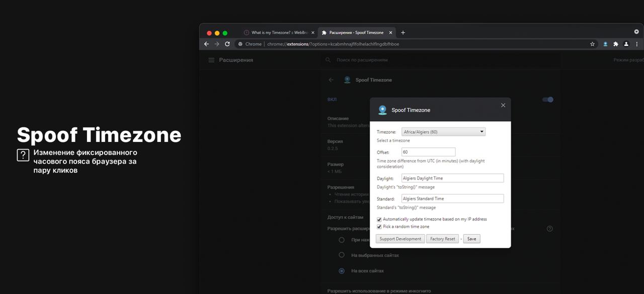This screenshot has width=644, height=294.
Task: Close the Spoof Timezone dialog
Action: 503,105
